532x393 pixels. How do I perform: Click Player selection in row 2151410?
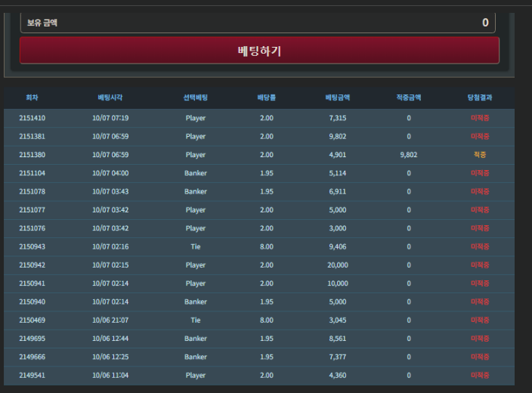(196, 118)
